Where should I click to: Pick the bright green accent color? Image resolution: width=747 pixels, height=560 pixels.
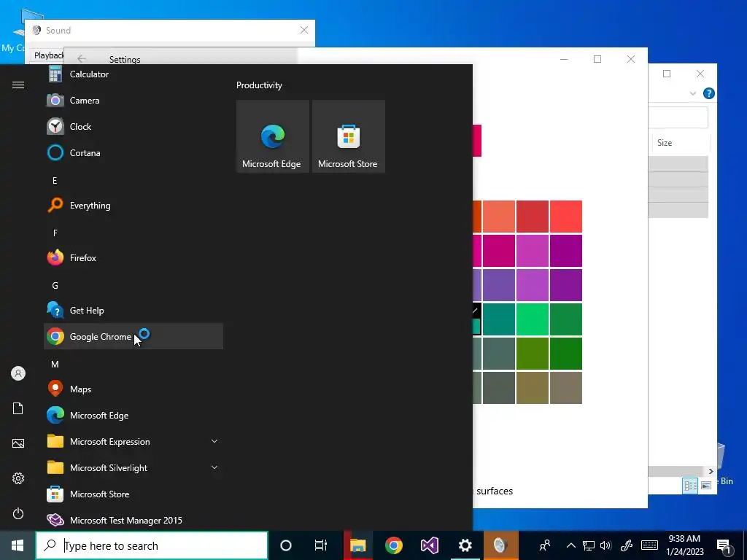[532, 319]
